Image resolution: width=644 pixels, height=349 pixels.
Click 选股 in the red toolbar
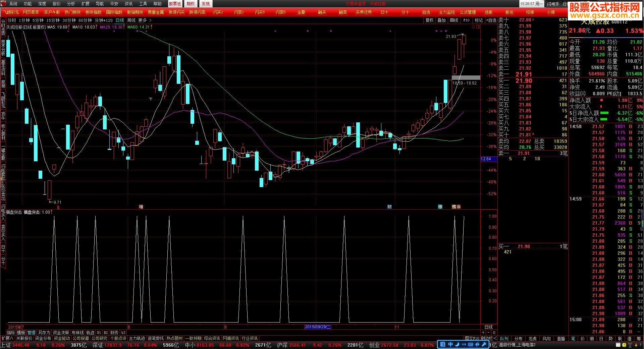[488, 12]
